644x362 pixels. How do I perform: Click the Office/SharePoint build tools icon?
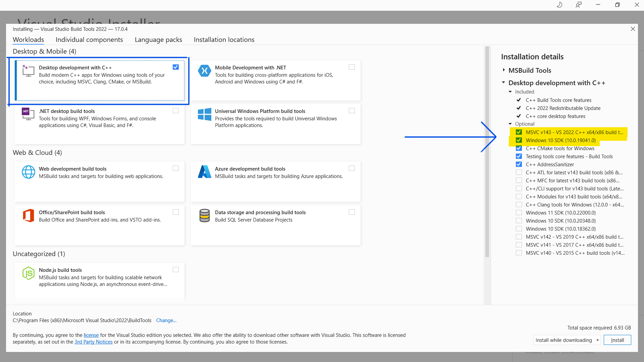click(x=29, y=216)
